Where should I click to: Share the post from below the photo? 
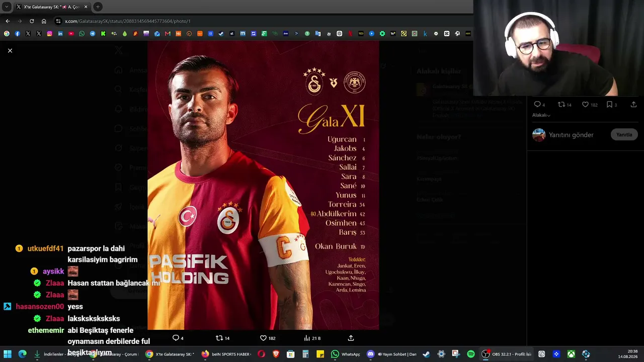[x=351, y=338]
